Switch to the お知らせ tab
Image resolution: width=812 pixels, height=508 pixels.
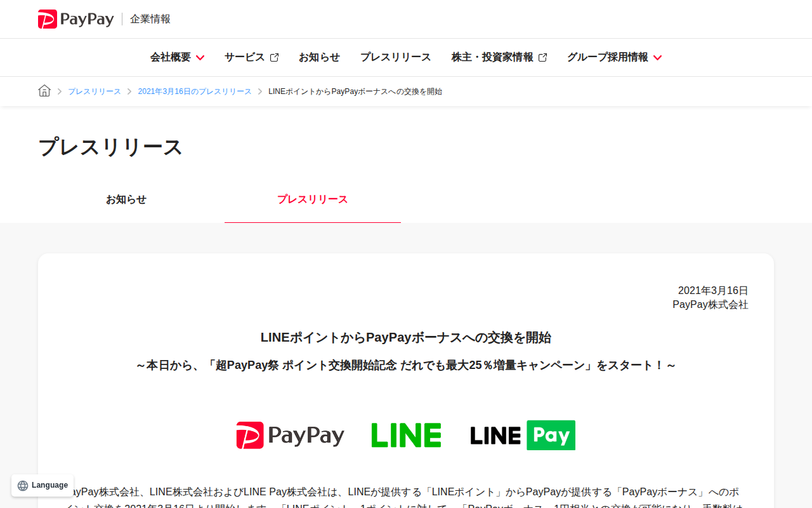(126, 199)
